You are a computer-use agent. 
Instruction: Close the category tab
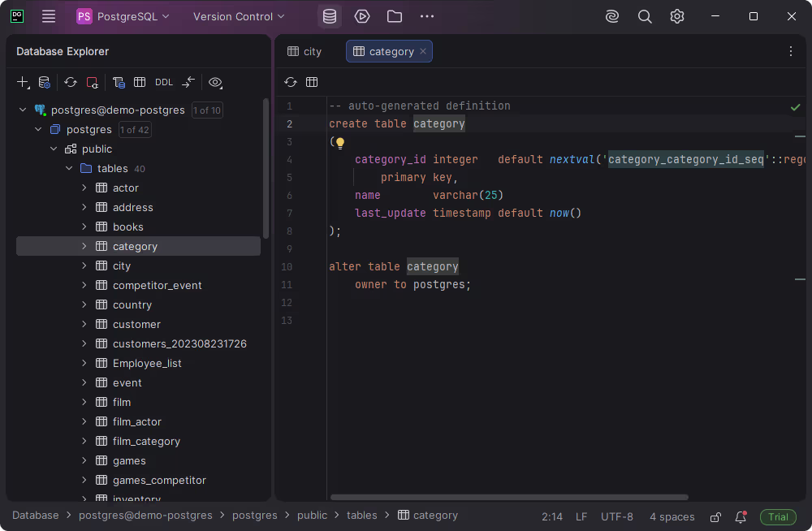click(x=423, y=51)
